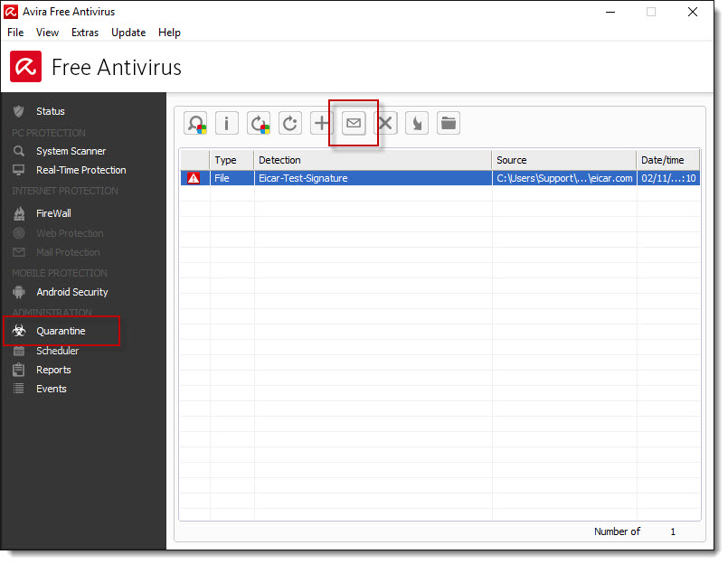Click the 02/11 date/time cell
This screenshot has height=564, width=728.
[668, 178]
